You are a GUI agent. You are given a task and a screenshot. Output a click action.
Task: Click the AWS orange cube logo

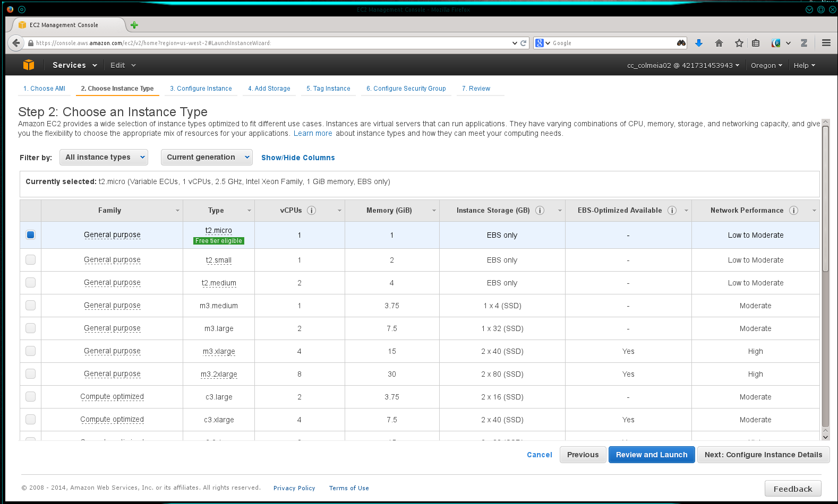click(x=29, y=65)
